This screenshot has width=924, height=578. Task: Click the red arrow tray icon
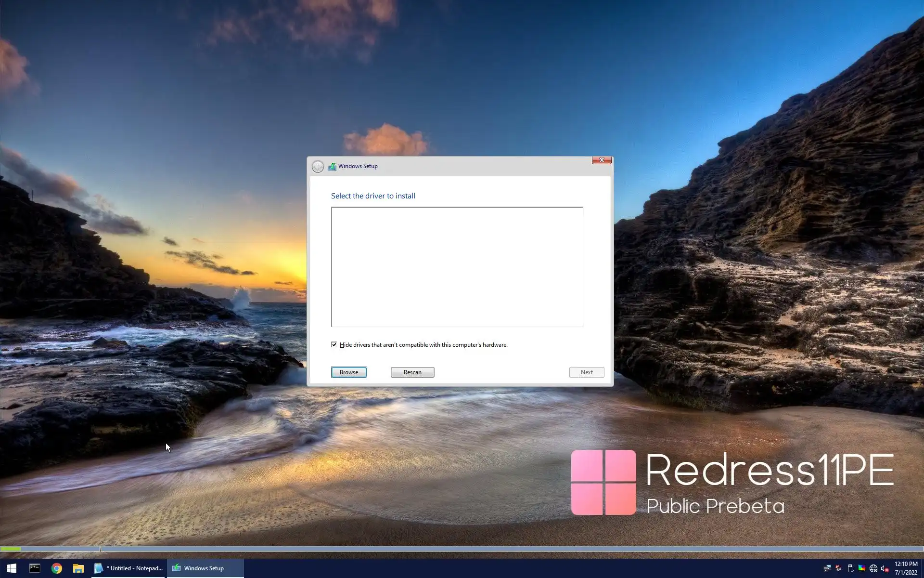tap(838, 568)
